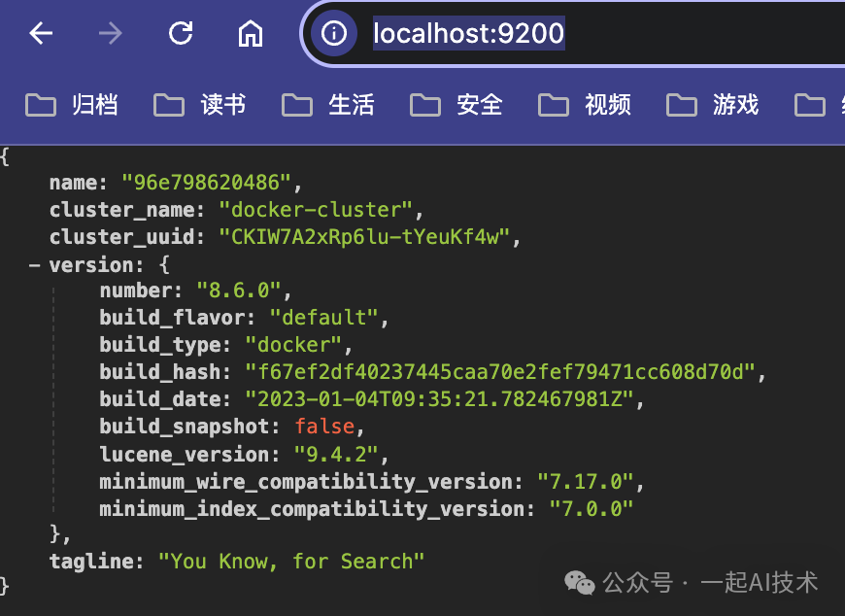Select the lucene_version value "9.4.2"
845x616 pixels.
pos(336,455)
